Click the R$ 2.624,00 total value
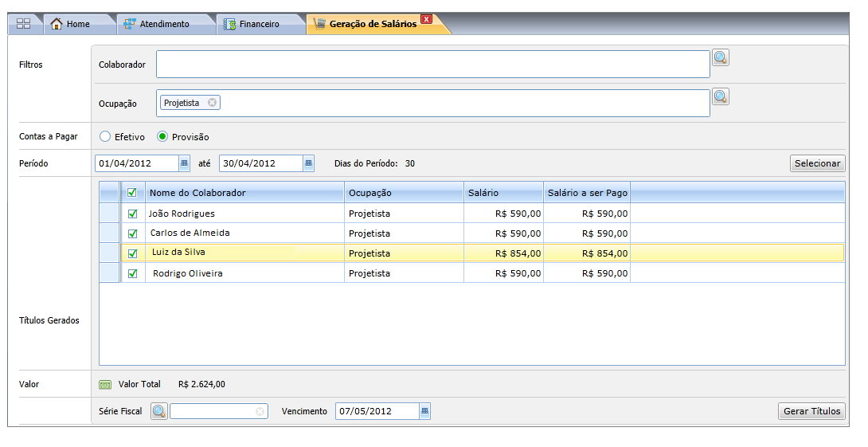Image resolution: width=868 pixels, height=447 pixels. [201, 384]
